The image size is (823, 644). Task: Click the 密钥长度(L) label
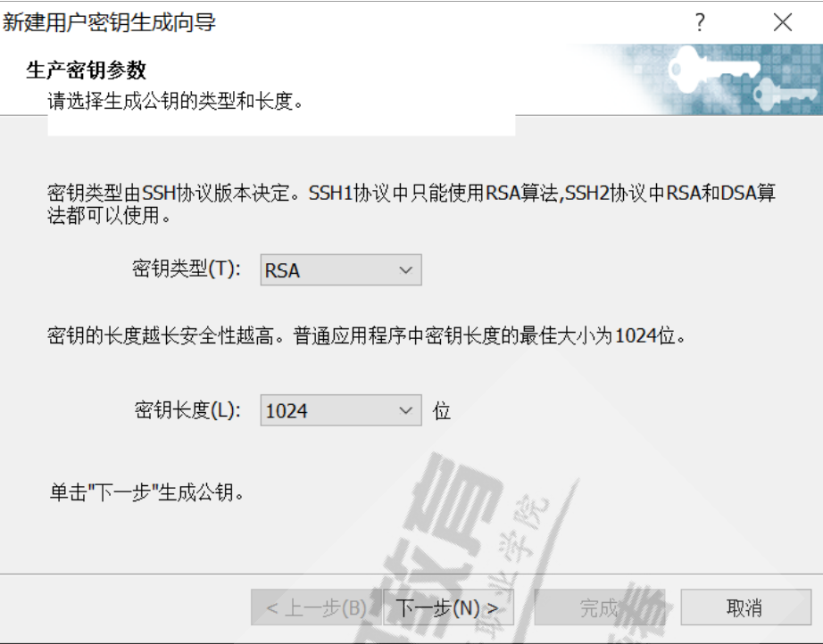click(x=187, y=409)
